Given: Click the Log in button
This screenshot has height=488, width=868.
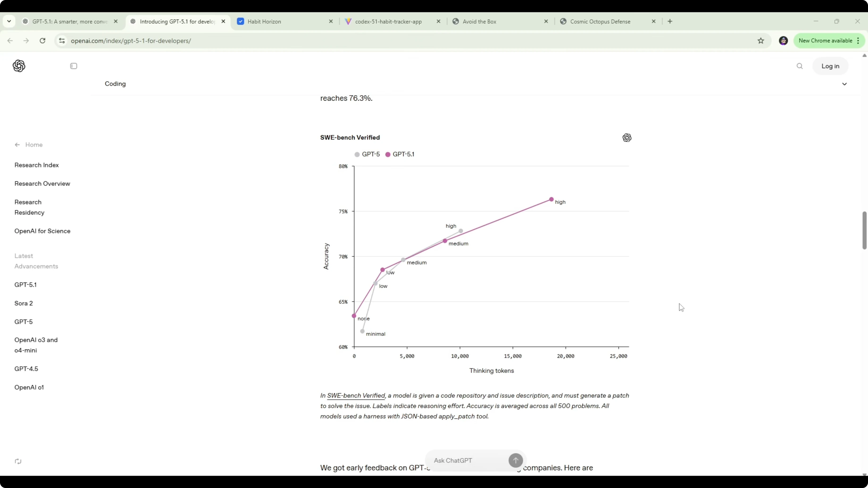Looking at the screenshot, I should [830, 66].
